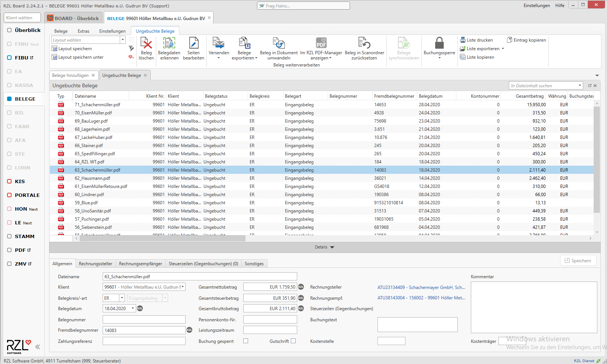607x364 pixels.
Task: Switch to the Rechnungssteller tab
Action: tap(96, 264)
